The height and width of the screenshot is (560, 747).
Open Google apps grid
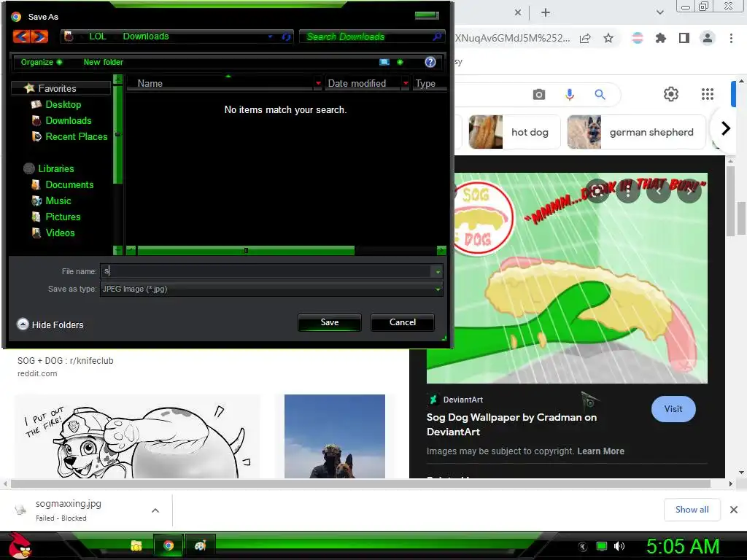point(708,94)
